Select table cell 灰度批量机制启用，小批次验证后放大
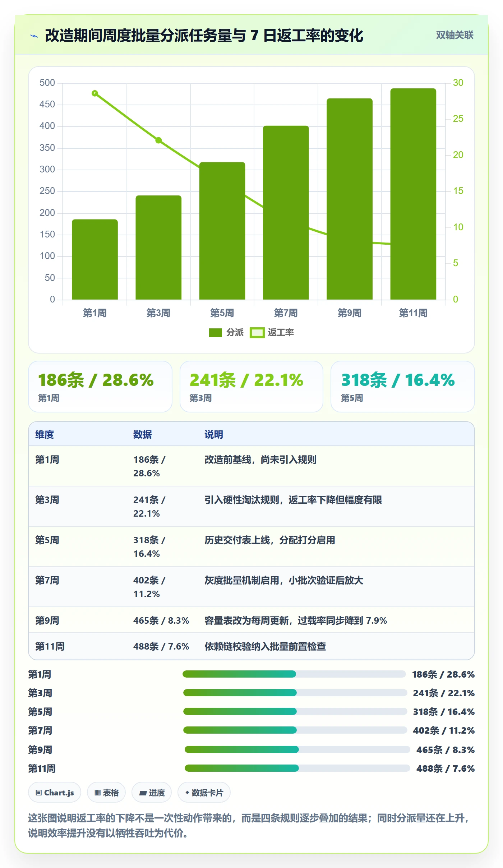The image size is (503, 868). click(x=284, y=580)
